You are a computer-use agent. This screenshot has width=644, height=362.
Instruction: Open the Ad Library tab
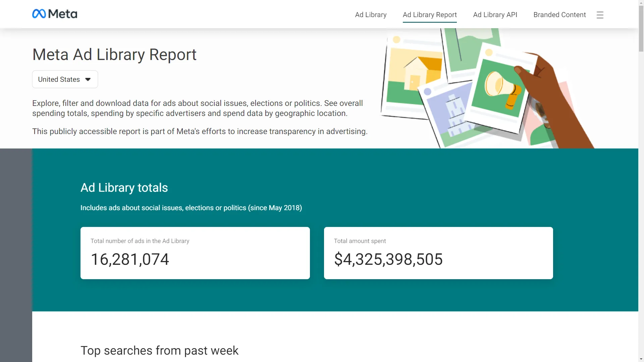click(371, 15)
